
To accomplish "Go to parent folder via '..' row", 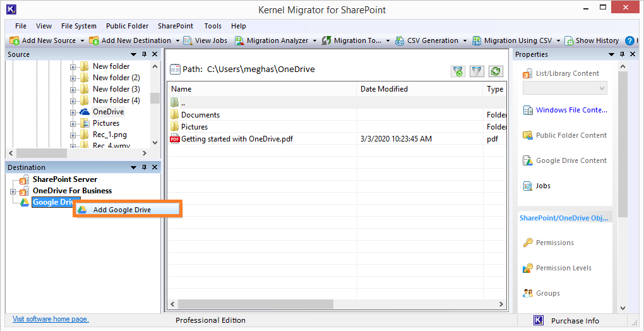I will [x=337, y=103].
